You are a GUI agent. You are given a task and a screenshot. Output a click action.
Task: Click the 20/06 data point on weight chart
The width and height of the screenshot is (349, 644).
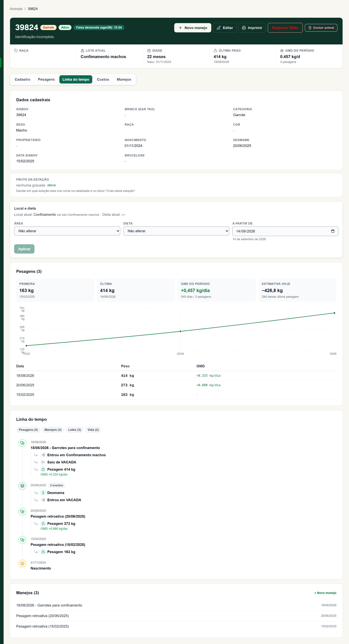(180, 331)
